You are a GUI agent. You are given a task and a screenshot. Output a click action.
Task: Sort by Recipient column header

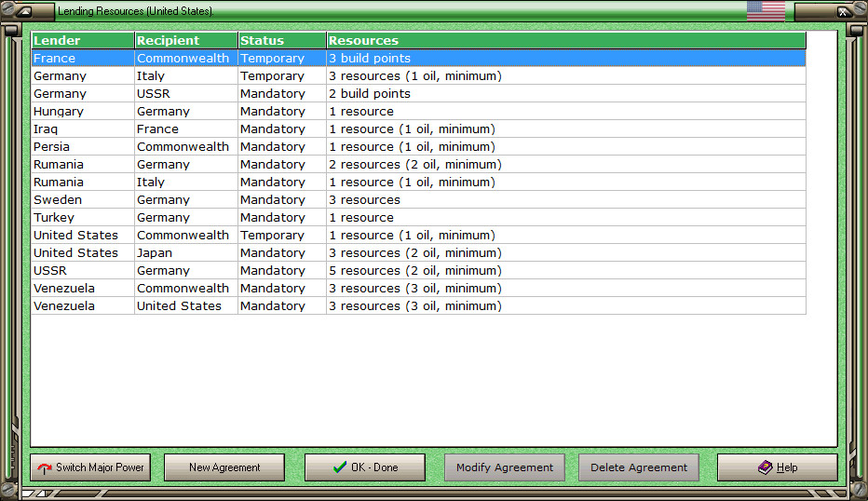tap(186, 40)
